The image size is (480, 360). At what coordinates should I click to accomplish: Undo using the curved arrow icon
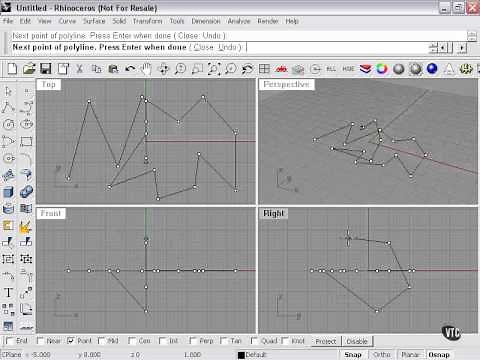(x=130, y=69)
